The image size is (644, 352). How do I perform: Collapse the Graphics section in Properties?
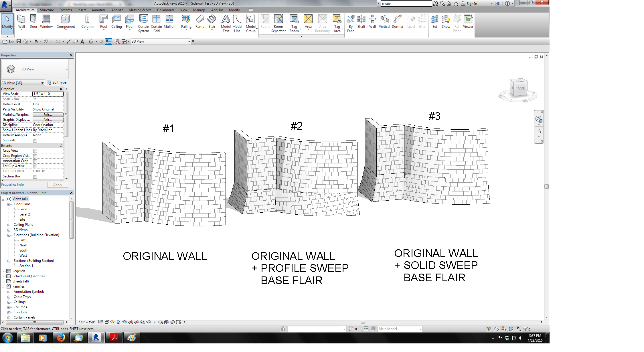61,89
